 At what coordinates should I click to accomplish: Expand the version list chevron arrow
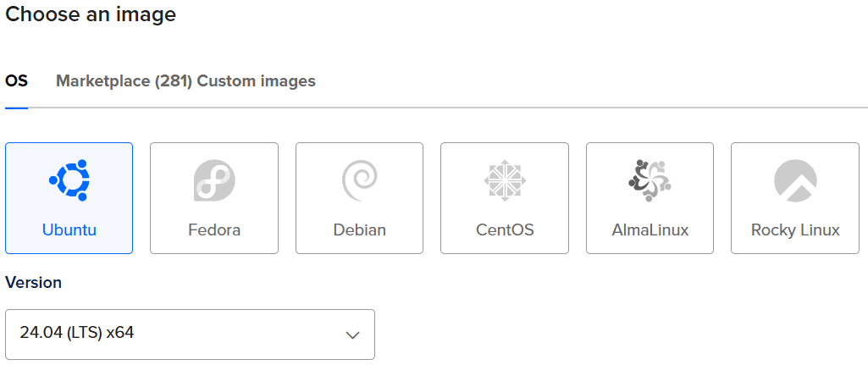point(352,335)
